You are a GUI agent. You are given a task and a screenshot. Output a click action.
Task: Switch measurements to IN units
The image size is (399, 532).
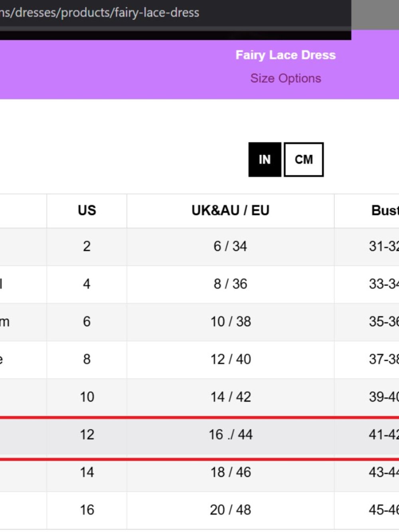(265, 159)
